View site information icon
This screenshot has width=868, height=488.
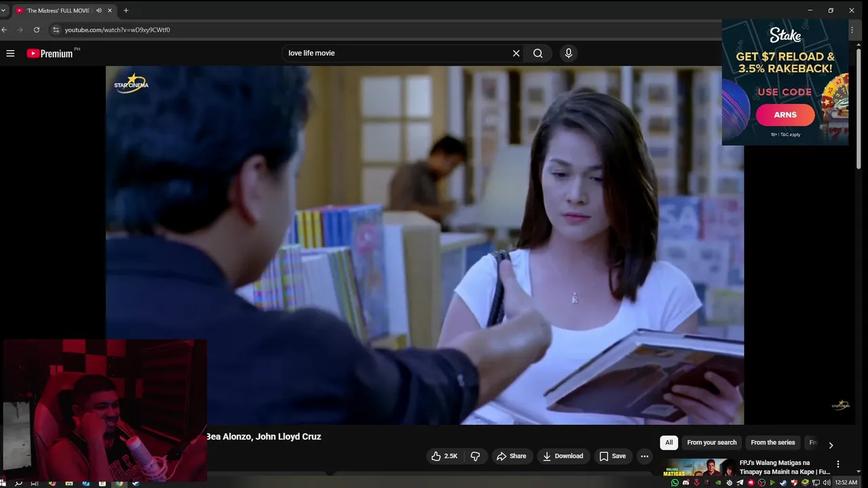click(56, 30)
